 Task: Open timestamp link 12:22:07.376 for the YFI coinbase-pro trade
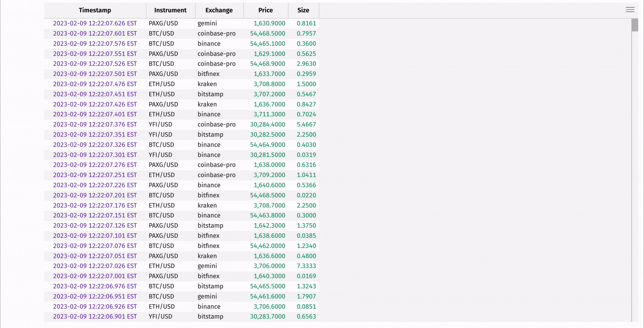[x=95, y=124]
